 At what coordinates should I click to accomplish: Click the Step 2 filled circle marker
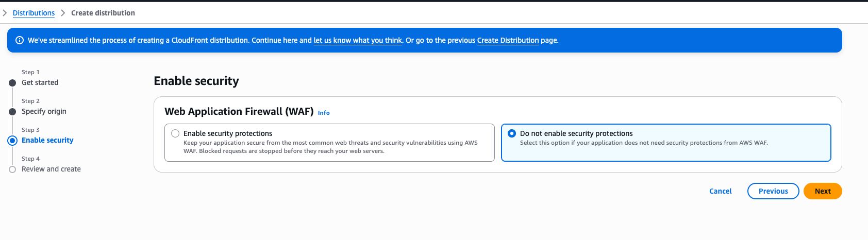pyautogui.click(x=12, y=112)
